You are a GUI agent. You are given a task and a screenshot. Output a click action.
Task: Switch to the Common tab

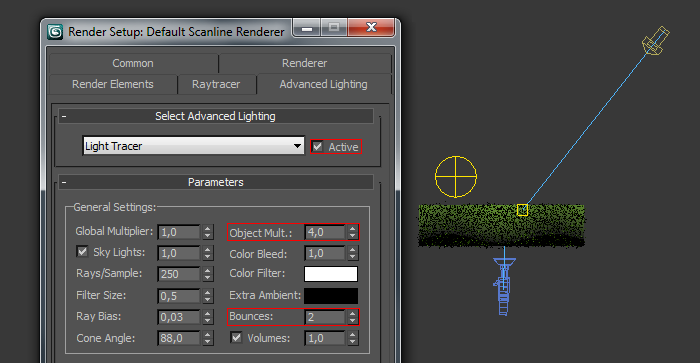pos(133,63)
